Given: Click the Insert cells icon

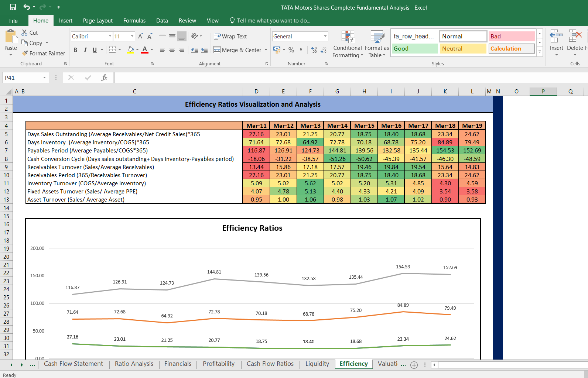Looking at the screenshot, I should 556,36.
